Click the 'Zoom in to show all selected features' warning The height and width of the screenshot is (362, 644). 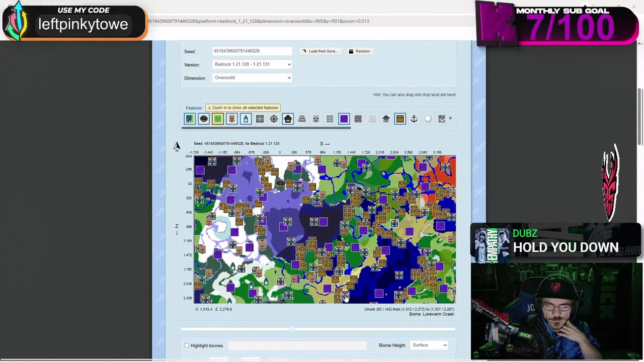(x=243, y=108)
